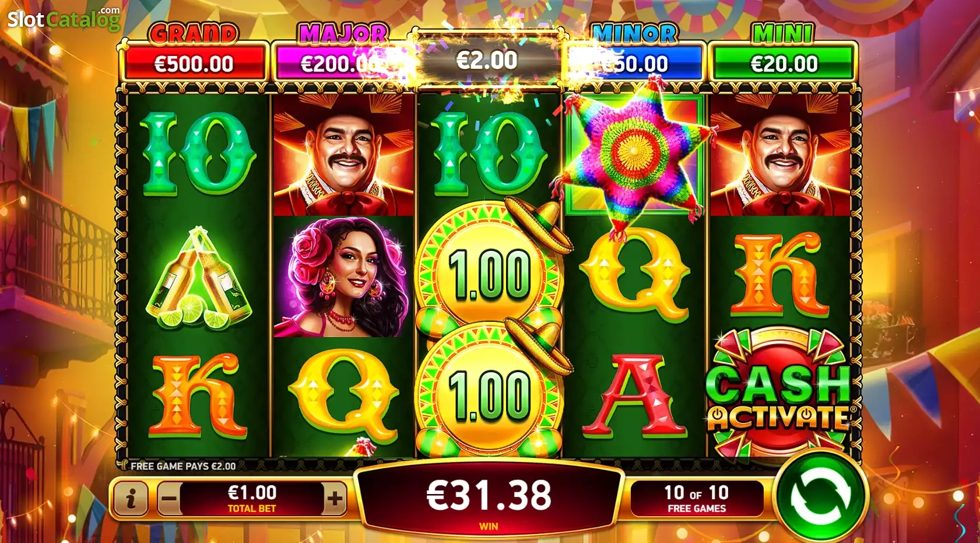Screen dimensions: 980x543
Task: Click the free games counter
Action: coord(697,499)
